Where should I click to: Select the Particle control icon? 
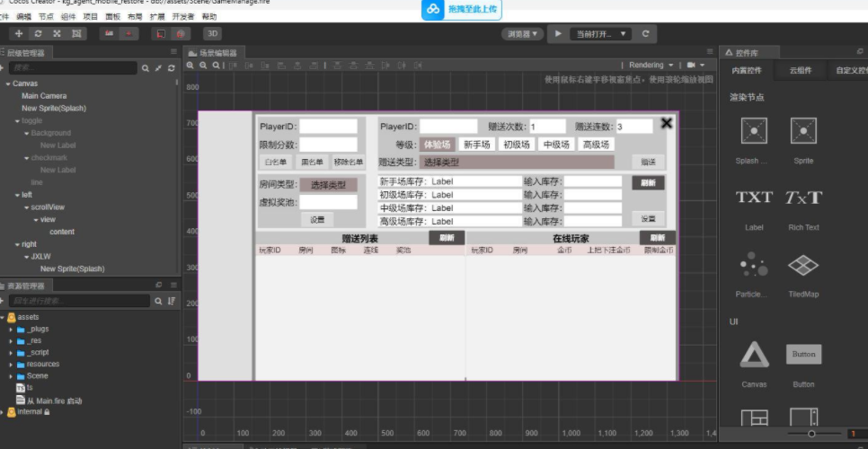click(753, 265)
